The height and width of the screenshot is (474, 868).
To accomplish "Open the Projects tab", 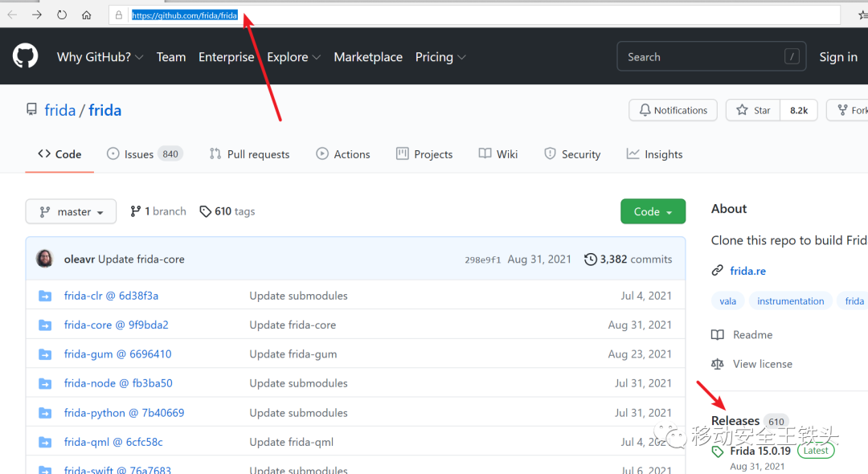I will (424, 154).
